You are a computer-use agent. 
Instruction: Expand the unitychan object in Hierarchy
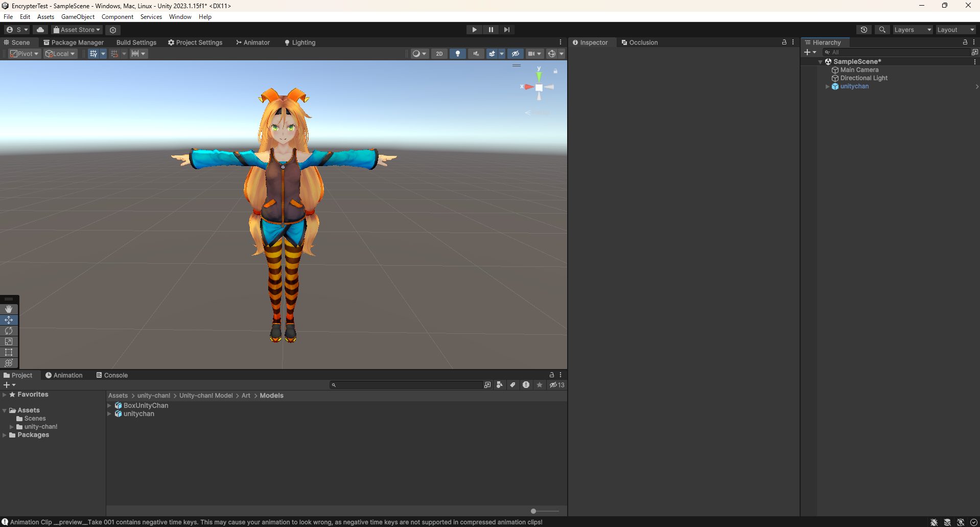pyautogui.click(x=828, y=86)
